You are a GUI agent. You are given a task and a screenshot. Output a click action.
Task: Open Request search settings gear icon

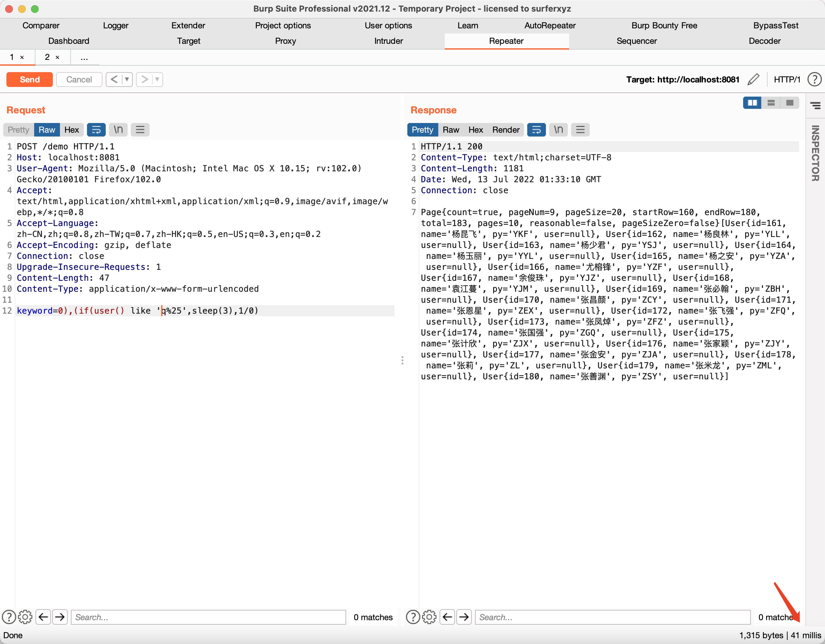coord(25,617)
